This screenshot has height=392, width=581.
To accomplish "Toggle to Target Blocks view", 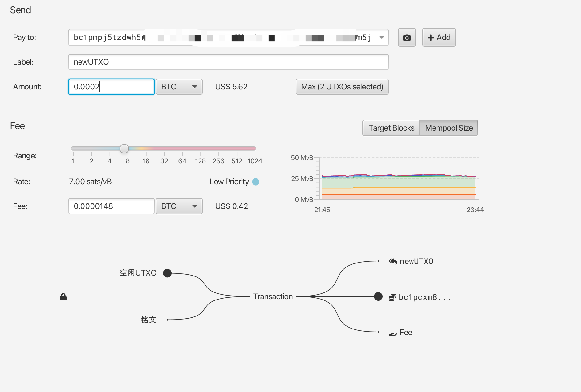I will click(391, 128).
